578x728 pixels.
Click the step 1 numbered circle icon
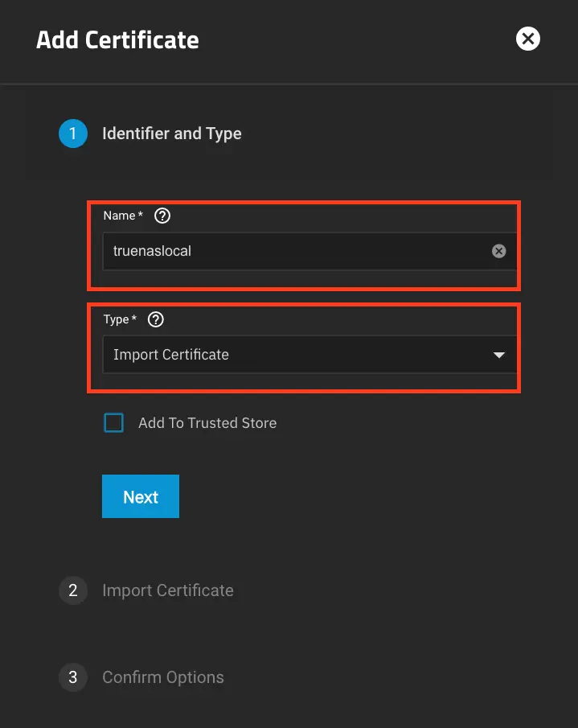(73, 134)
